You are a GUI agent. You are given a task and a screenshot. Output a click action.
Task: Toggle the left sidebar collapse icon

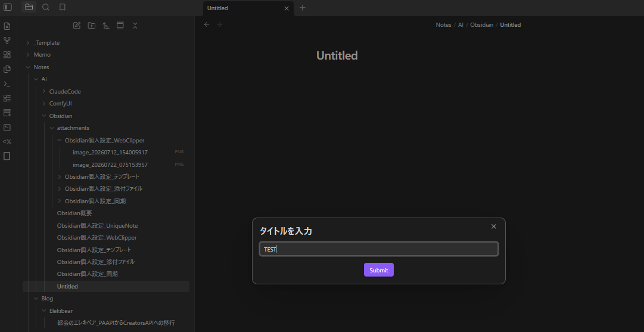tap(7, 7)
